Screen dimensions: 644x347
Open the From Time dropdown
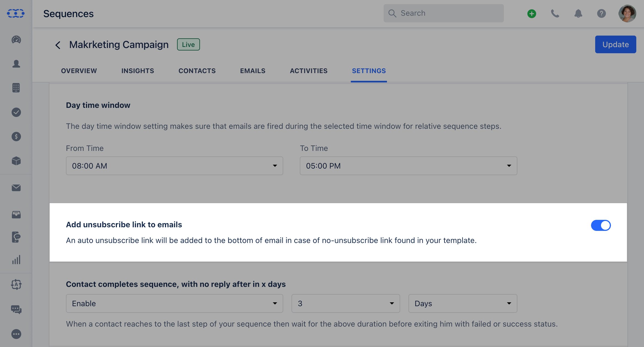pyautogui.click(x=175, y=166)
